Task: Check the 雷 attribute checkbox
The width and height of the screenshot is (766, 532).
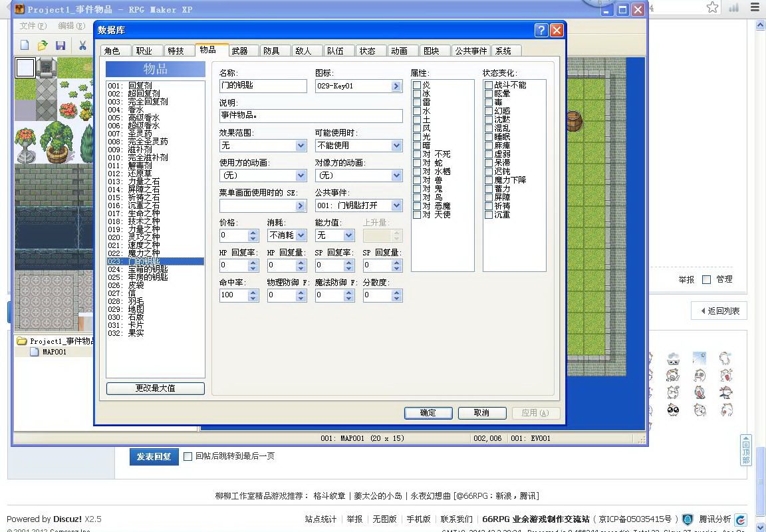Action: tap(417, 102)
